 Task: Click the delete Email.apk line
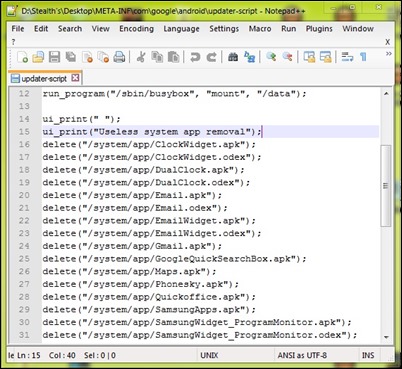point(132,195)
